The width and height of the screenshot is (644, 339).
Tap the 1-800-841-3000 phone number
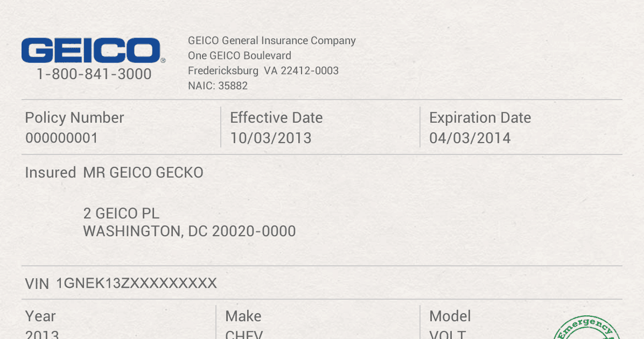tap(94, 74)
